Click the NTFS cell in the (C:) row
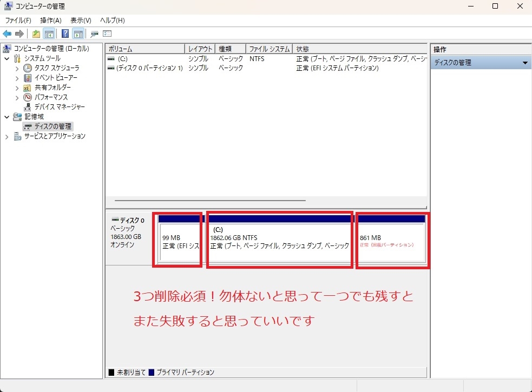 [x=257, y=58]
